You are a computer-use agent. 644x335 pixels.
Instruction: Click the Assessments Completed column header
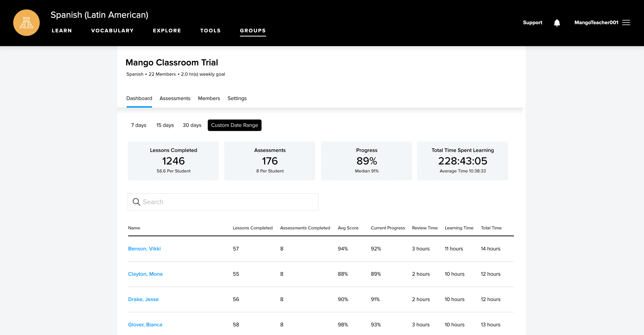[x=305, y=228]
